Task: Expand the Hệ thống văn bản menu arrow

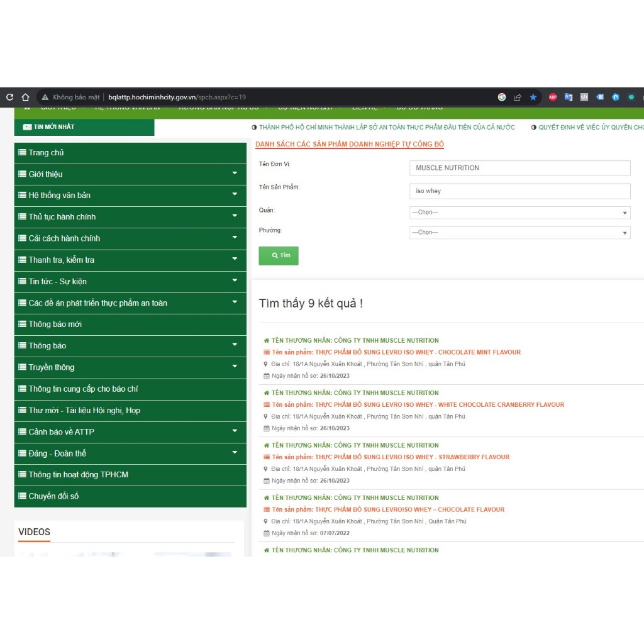Action: [235, 194]
